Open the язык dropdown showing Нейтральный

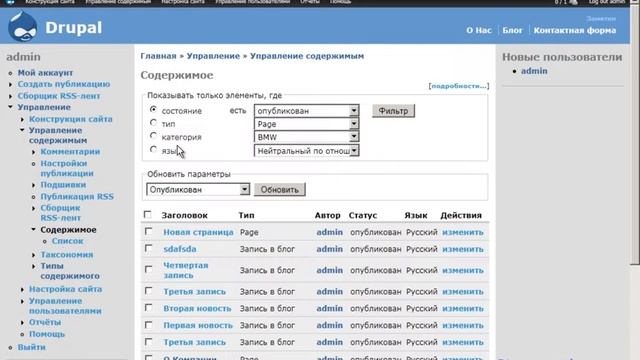(307, 151)
